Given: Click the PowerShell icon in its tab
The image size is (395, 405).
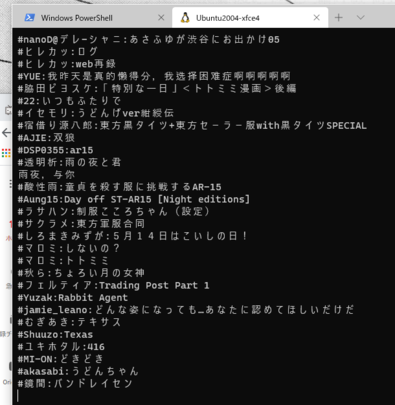Looking at the screenshot, I should [30, 18].
